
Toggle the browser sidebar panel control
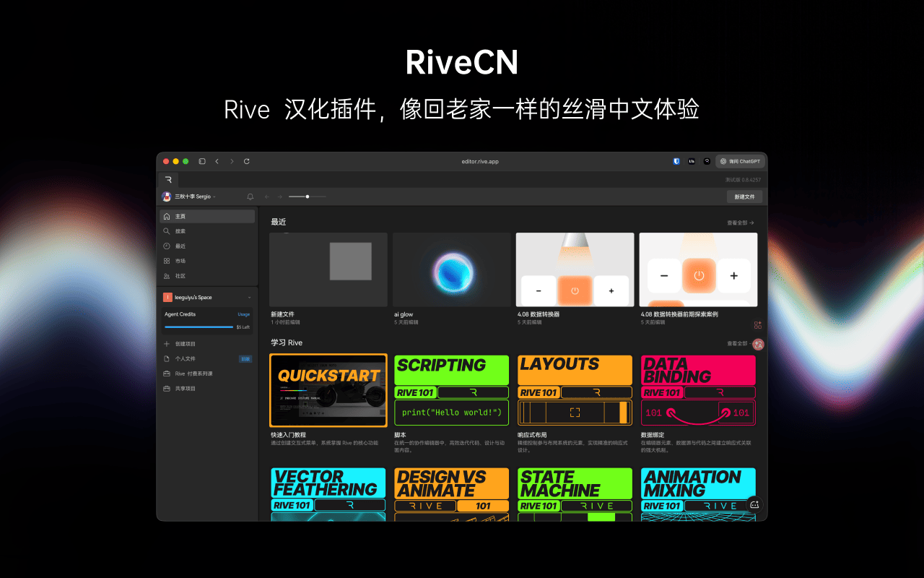[202, 161]
